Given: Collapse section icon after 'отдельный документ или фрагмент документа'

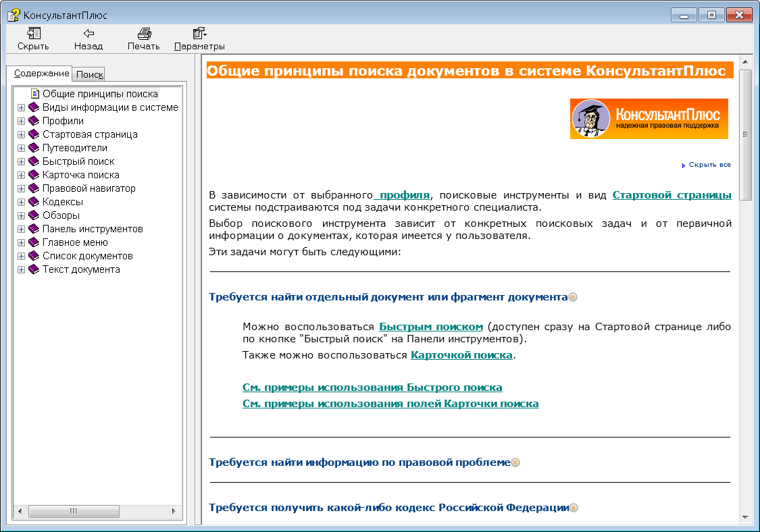Looking at the screenshot, I should 573,297.
